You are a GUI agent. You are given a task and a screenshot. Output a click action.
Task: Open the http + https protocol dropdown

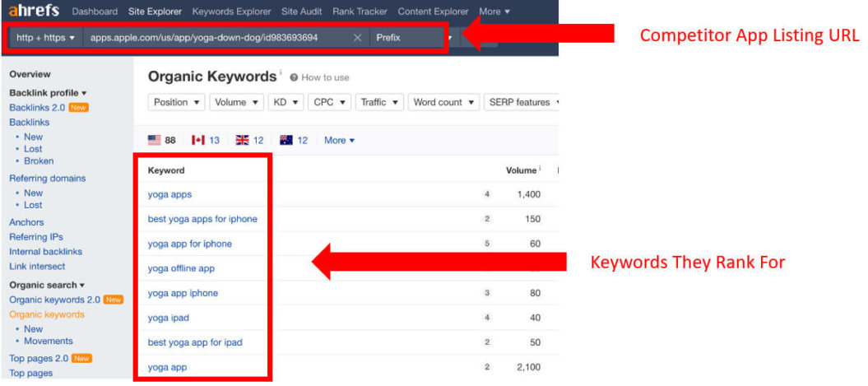pos(46,38)
